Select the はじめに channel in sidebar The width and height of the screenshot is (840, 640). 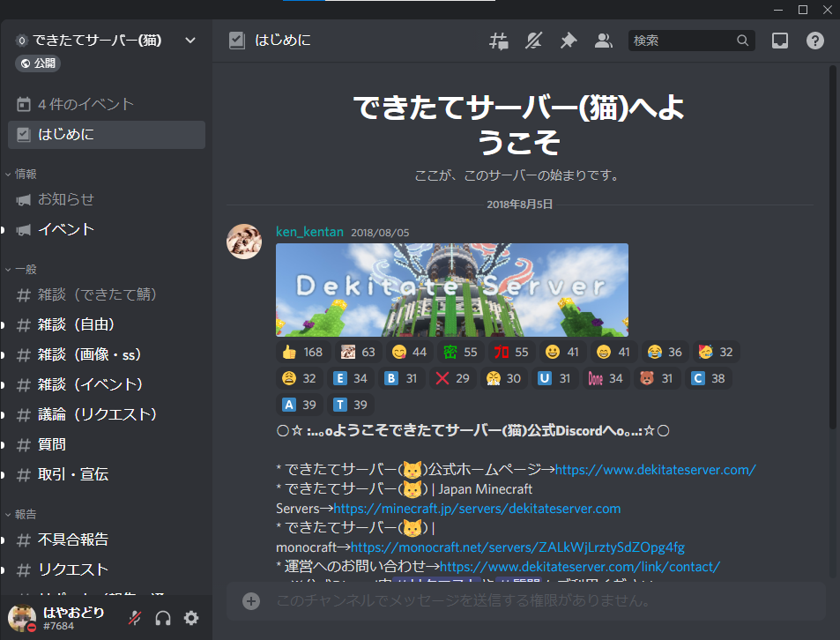point(107,134)
